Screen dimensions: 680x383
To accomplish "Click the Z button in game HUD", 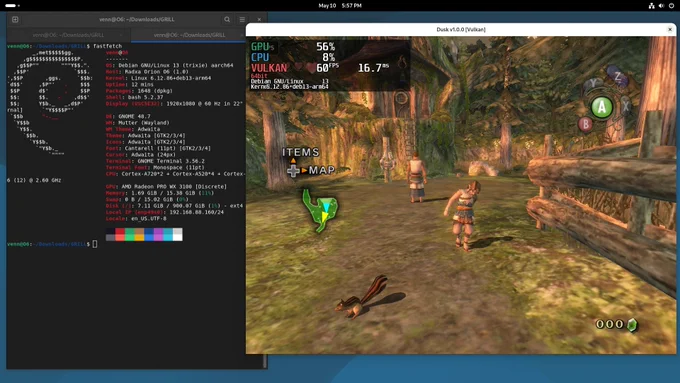I will coord(618,77).
